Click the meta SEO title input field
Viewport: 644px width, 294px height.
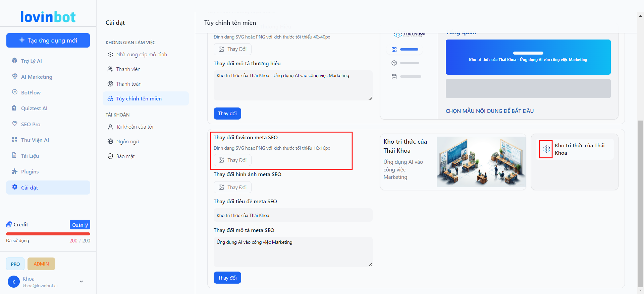pyautogui.click(x=293, y=215)
